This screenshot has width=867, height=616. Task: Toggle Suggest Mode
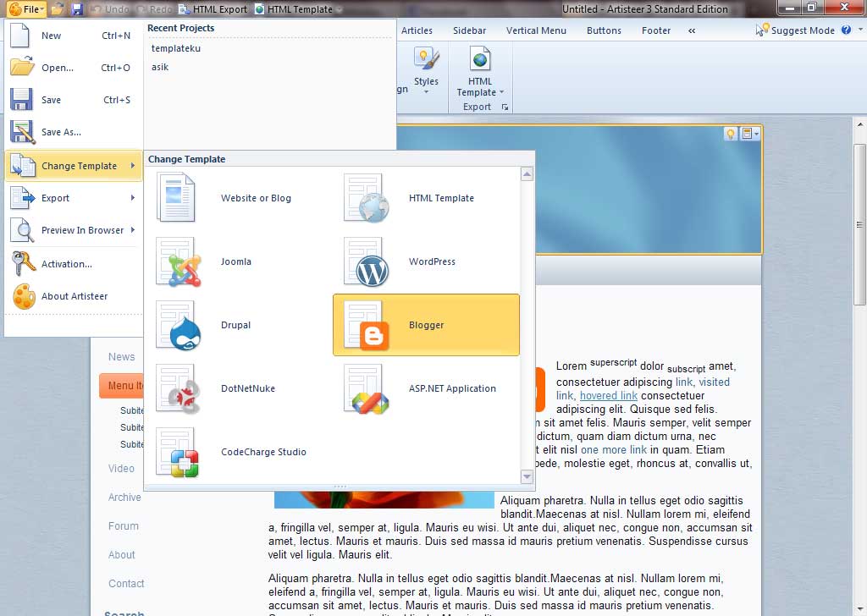[795, 30]
